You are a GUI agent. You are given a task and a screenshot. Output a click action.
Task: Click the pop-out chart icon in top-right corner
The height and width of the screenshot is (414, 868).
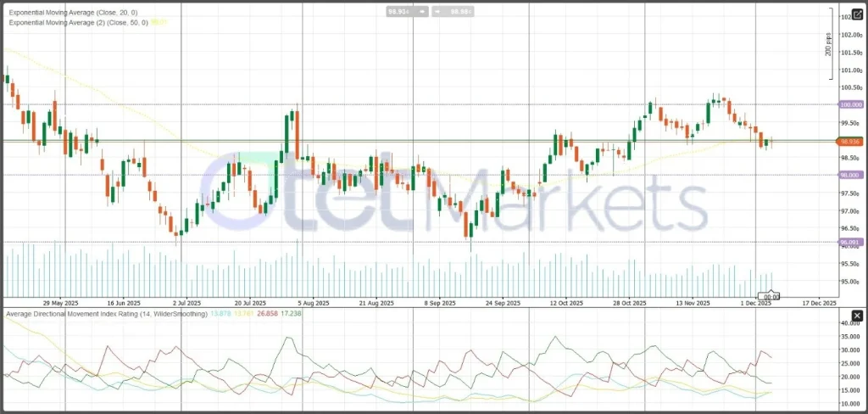point(857,14)
